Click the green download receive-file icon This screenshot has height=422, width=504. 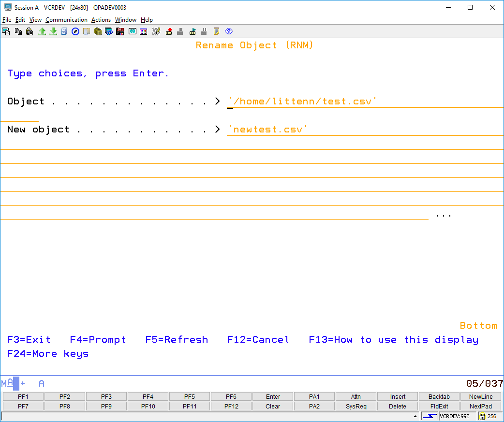(53, 31)
